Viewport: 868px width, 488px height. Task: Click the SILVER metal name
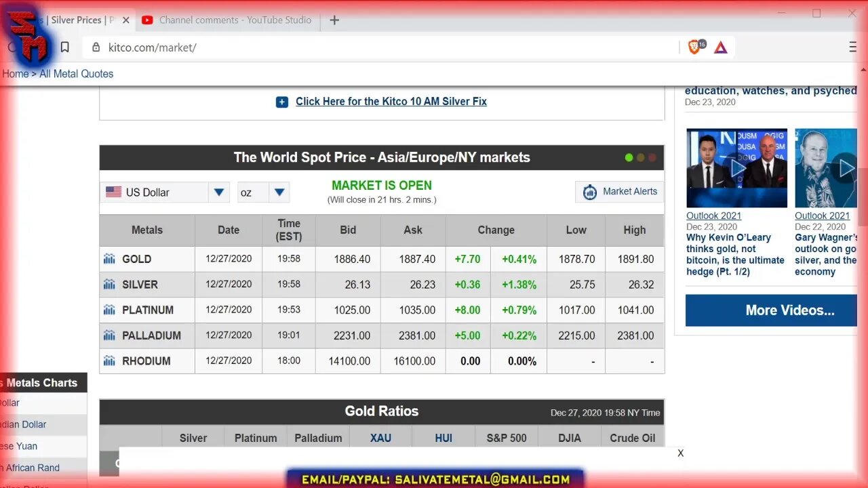pos(140,285)
